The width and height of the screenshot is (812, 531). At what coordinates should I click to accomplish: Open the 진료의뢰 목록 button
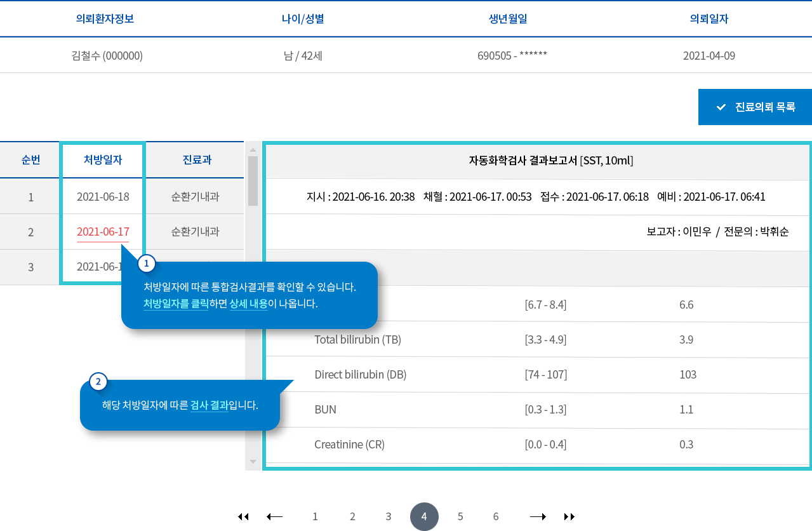pyautogui.click(x=755, y=107)
